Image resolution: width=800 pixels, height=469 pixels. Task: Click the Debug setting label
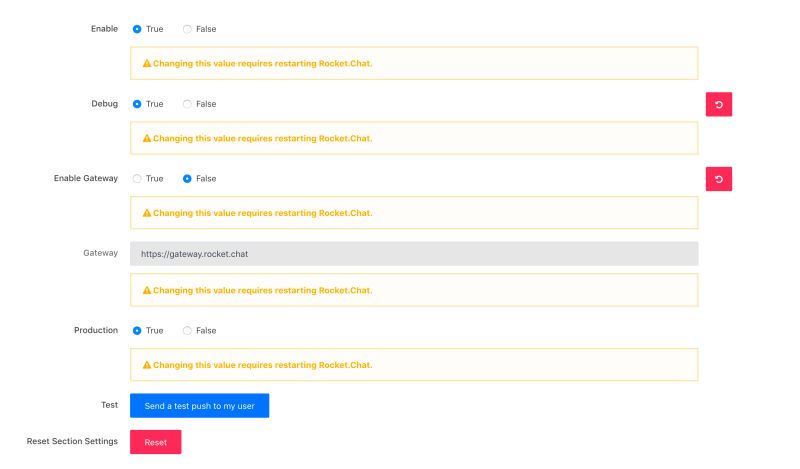[105, 104]
